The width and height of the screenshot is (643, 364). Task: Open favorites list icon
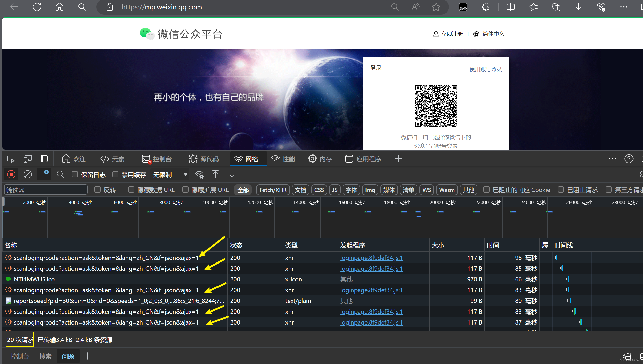[x=533, y=7]
